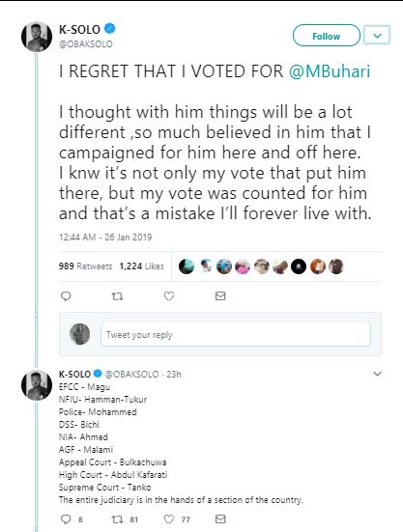403x532 pixels.
Task: Retweet the reply showing 81 retweets
Action: [x=118, y=519]
